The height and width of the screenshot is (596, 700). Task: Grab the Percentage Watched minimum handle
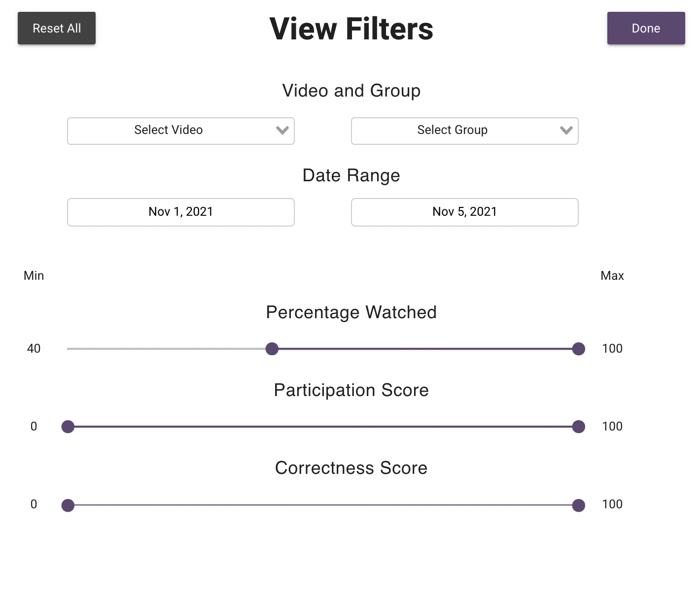point(272,349)
